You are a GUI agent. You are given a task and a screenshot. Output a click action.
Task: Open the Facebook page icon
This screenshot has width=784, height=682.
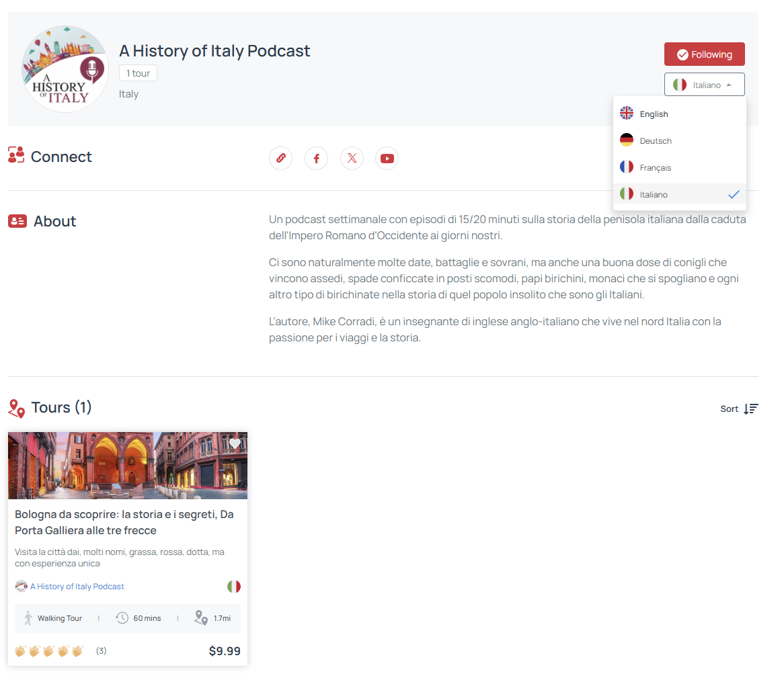coord(317,159)
